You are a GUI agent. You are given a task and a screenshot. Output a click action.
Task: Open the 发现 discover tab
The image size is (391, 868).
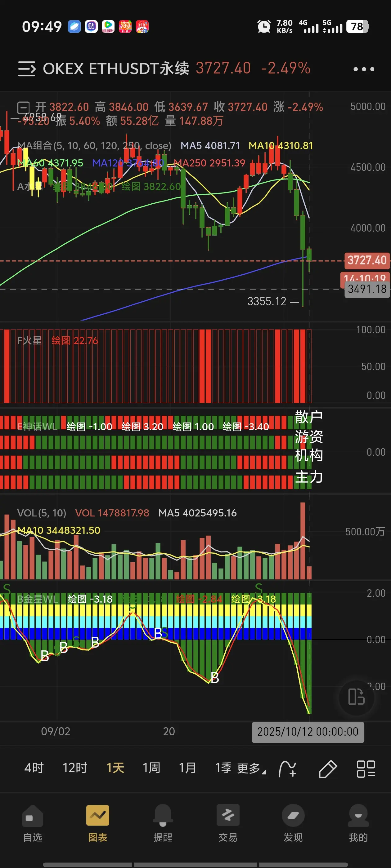pos(293,823)
